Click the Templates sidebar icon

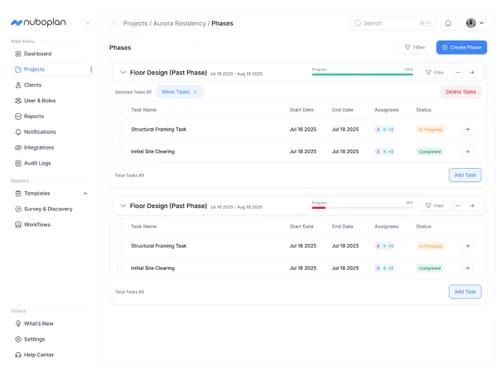[x=18, y=193]
